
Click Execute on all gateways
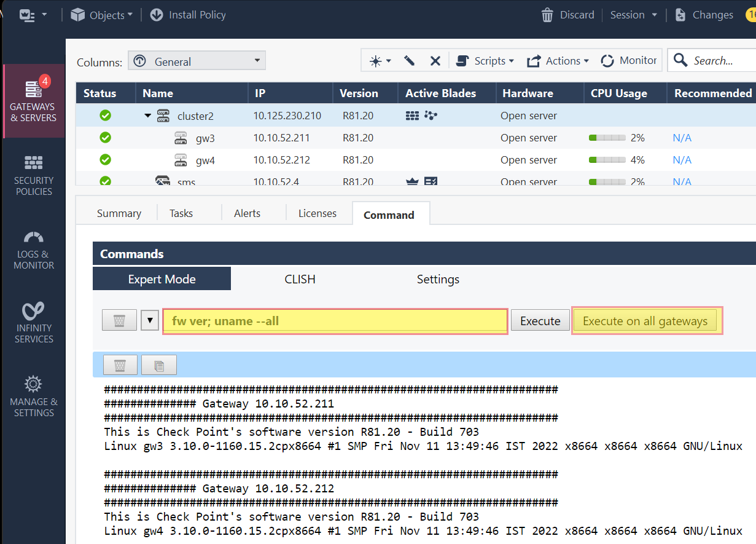point(645,321)
